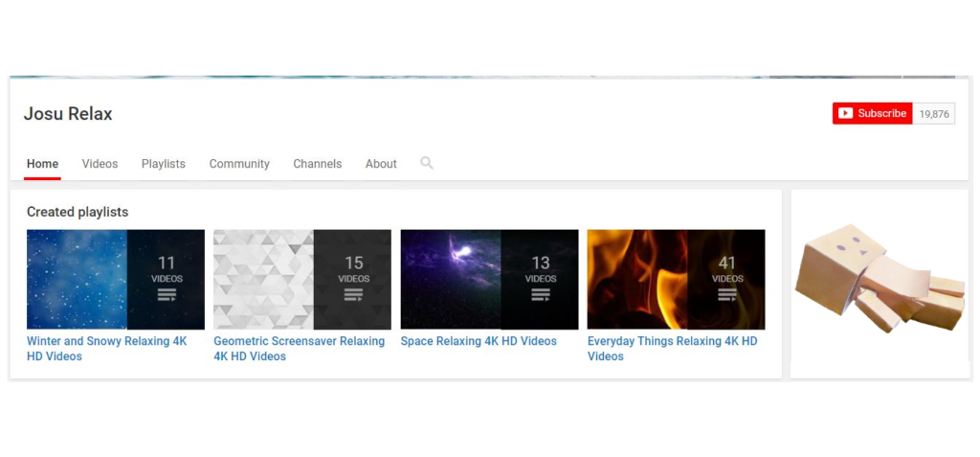
Task: Open Geometric Screensaver Relaxing 4K HD Videos link
Action: [300, 349]
